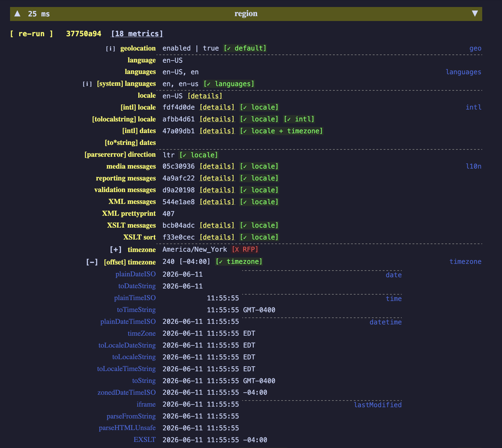The width and height of the screenshot is (502, 448).
Task: Collapse the [-] toggle next to [offset] timezone
Action: tap(92, 262)
